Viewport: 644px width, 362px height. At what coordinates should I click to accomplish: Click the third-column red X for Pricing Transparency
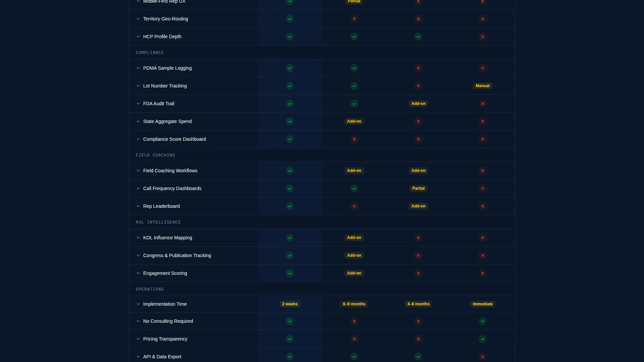pos(418,339)
